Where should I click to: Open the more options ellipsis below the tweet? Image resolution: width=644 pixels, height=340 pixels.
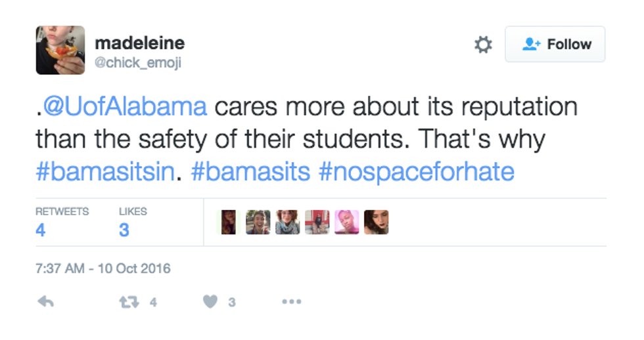click(x=291, y=302)
